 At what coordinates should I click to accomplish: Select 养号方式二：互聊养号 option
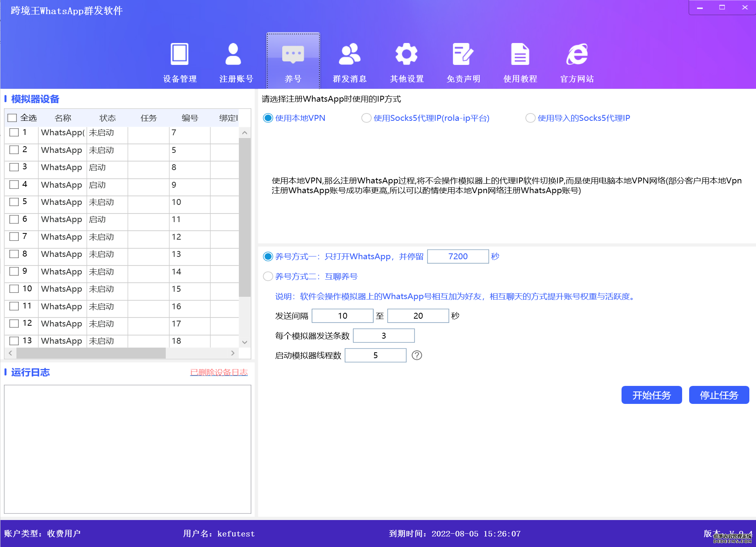(269, 276)
